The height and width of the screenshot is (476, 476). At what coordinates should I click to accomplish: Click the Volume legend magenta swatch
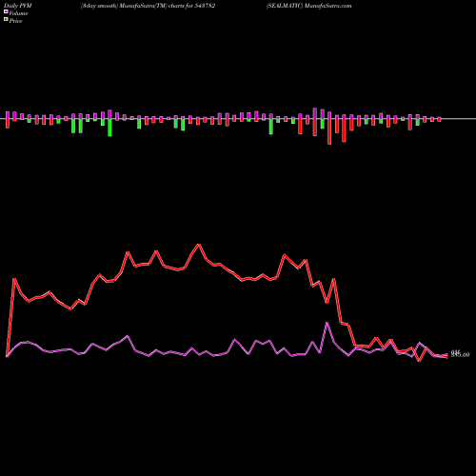tap(6, 11)
